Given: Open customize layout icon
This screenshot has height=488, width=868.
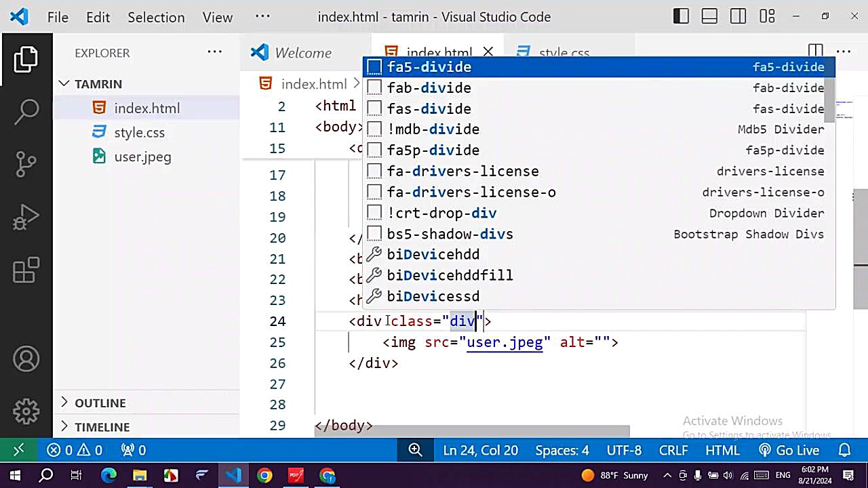Looking at the screenshot, I should (x=767, y=16).
